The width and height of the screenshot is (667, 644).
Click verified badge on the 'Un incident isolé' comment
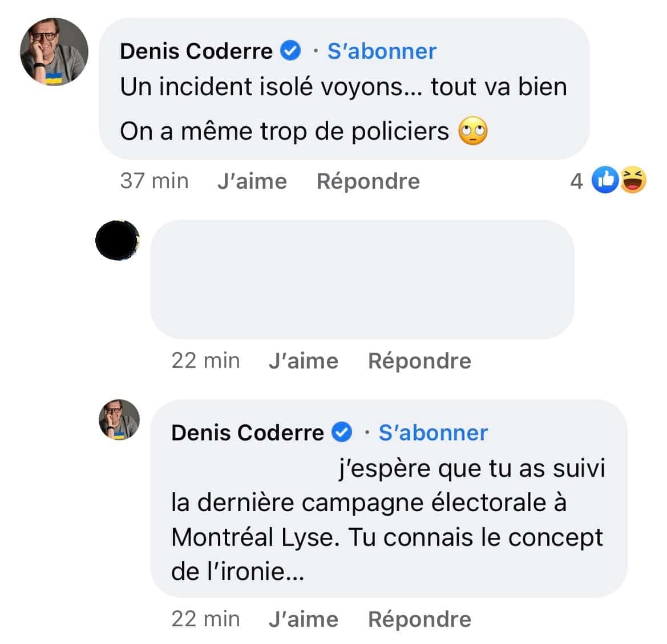pyautogui.click(x=290, y=51)
